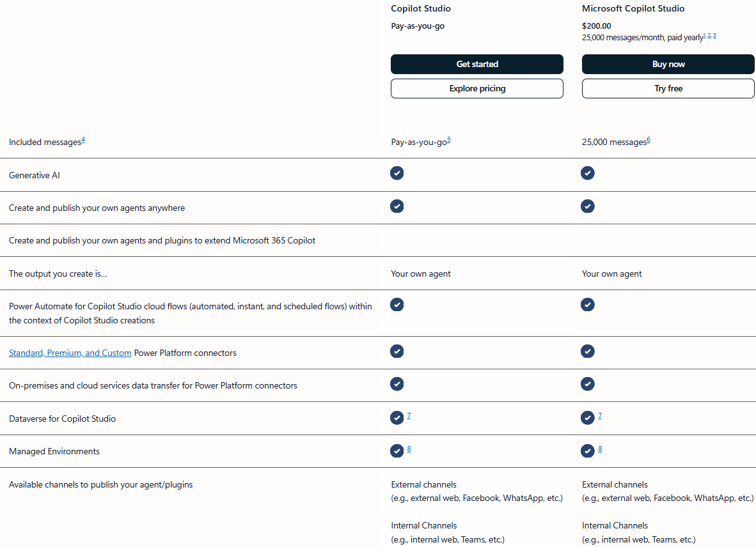Select the Try free button

tap(668, 89)
